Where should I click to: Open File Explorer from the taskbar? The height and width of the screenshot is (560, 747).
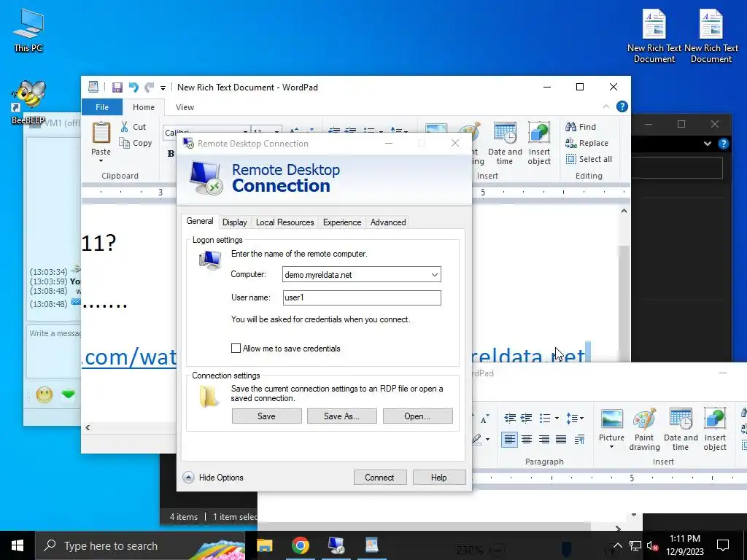pyautogui.click(x=264, y=545)
